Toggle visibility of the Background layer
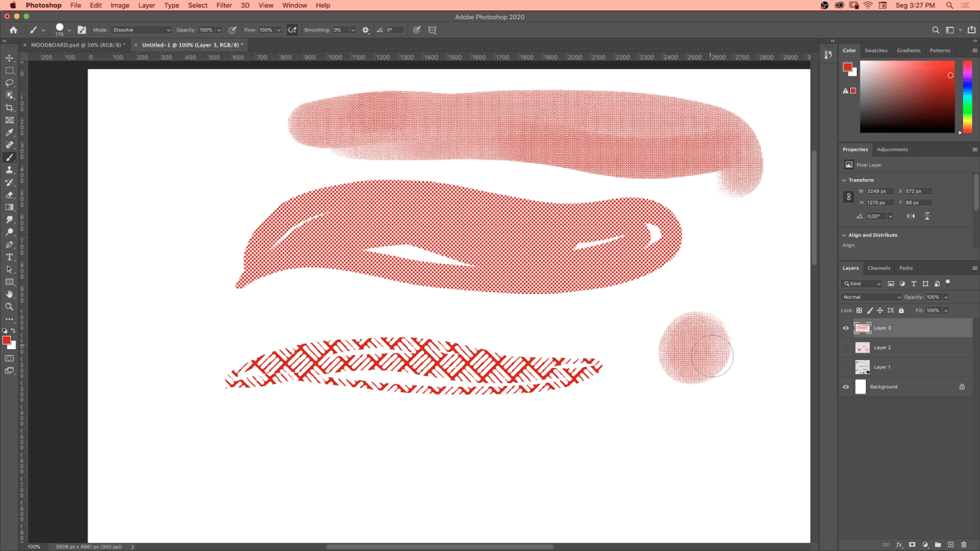Viewport: 980px width, 551px height. pos(846,387)
